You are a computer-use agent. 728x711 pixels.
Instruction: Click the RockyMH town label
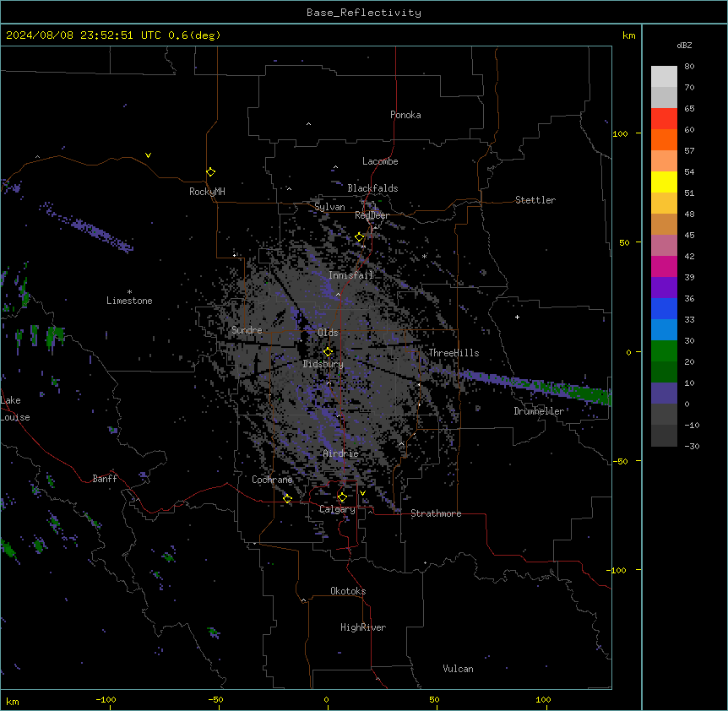tap(207, 192)
